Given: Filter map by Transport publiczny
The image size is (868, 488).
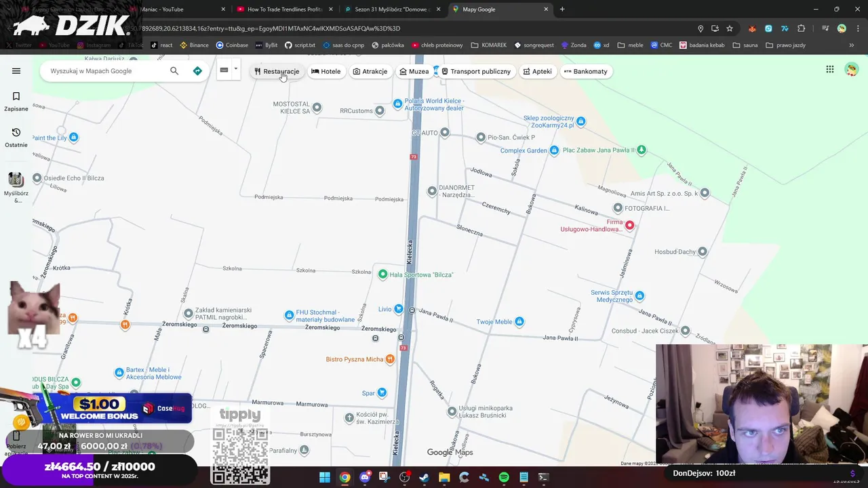Looking at the screenshot, I should tap(476, 71).
